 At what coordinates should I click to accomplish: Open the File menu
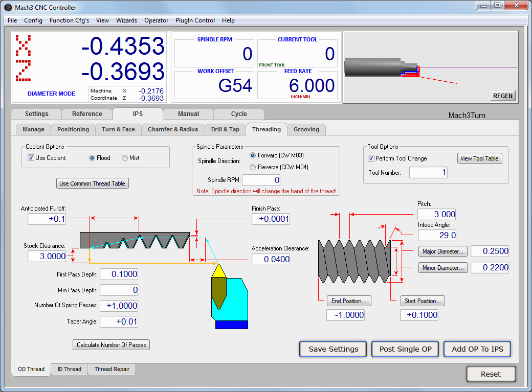tap(12, 20)
